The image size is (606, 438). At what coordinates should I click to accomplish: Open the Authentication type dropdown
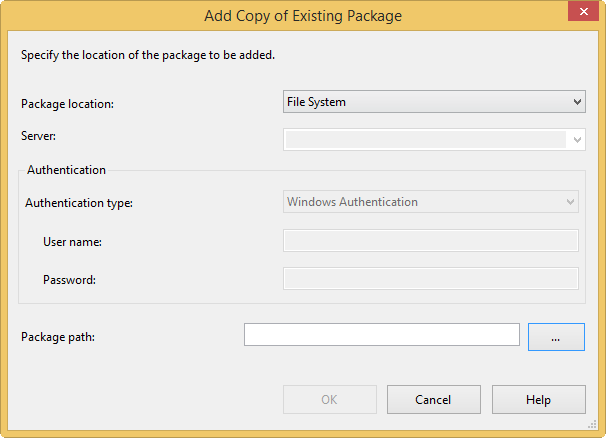[431, 202]
